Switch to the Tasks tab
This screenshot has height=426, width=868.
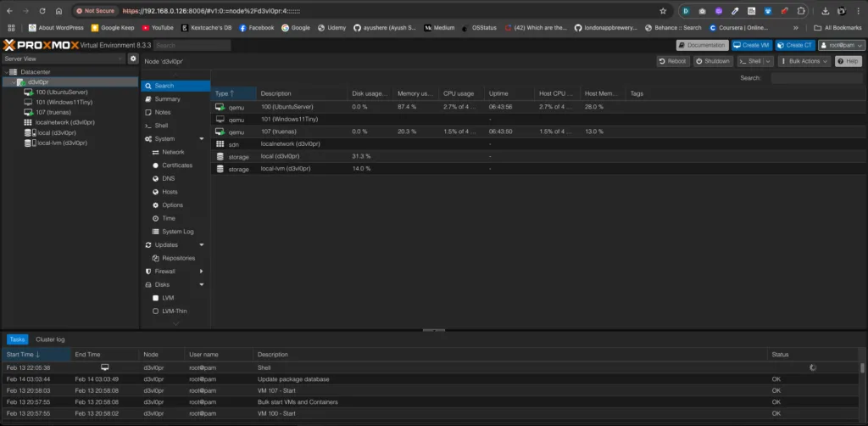pyautogui.click(x=17, y=339)
